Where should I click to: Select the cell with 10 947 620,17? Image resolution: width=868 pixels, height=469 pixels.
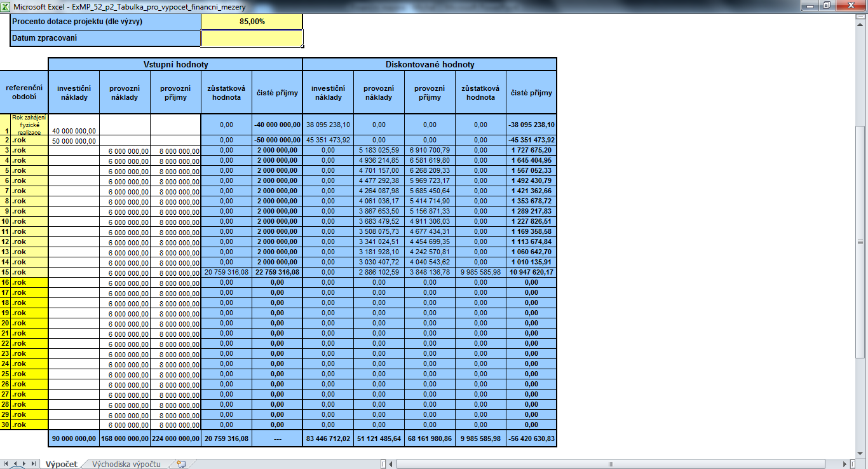[x=531, y=272]
